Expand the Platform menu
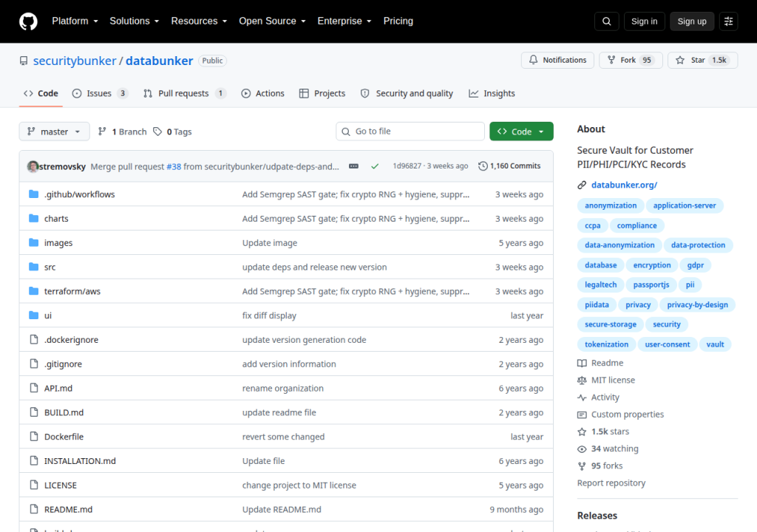The width and height of the screenshot is (757, 532). tap(75, 21)
